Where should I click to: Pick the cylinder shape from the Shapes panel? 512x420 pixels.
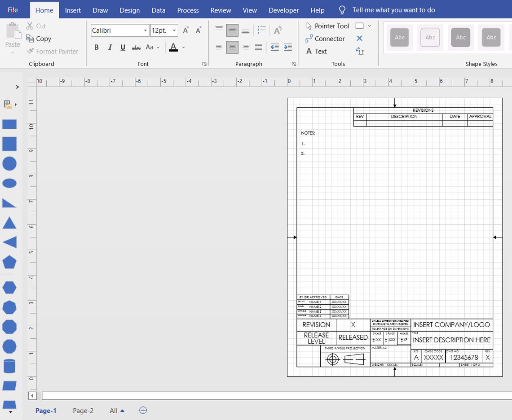(x=9, y=366)
